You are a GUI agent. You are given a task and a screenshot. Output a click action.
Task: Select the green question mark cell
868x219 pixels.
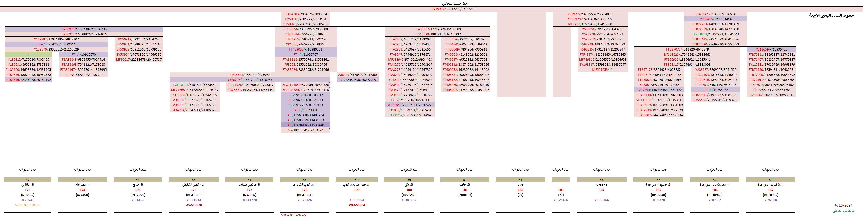(x=29, y=55)
